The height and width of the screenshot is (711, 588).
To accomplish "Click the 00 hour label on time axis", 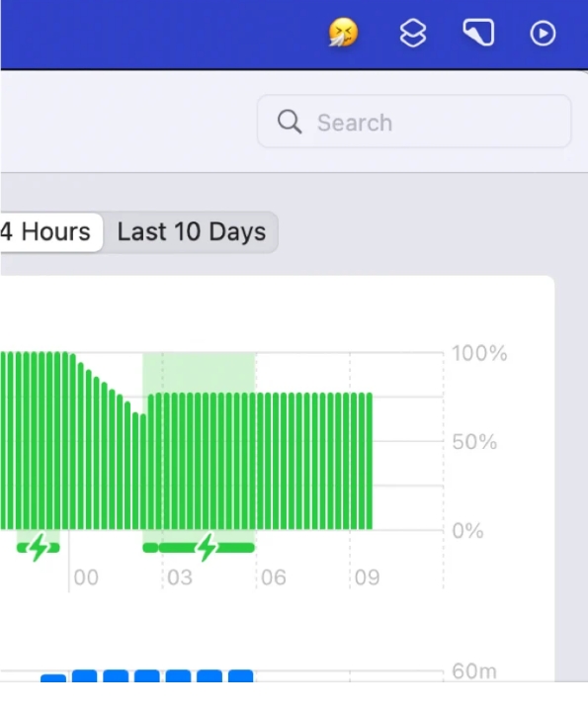I will pos(86,578).
